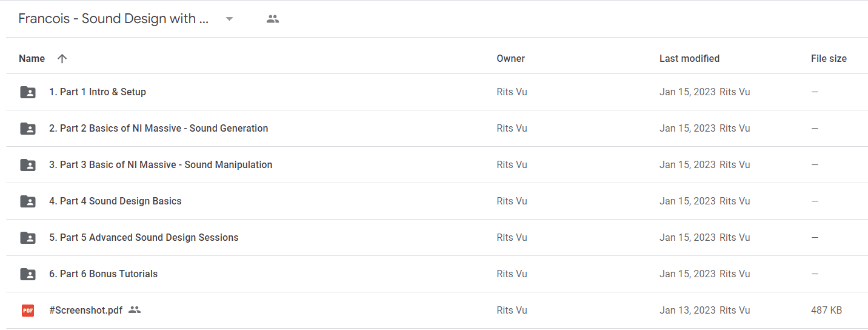
Task: Toggle the Name sort direction arrow
Action: pyautogui.click(x=62, y=59)
